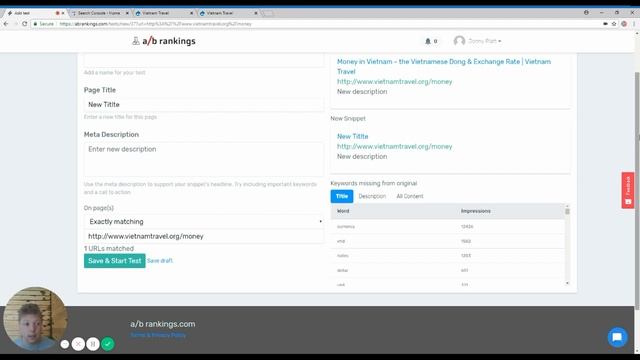640x360 pixels.
Task: Click the first keyword row in table
Action: [x=448, y=227]
